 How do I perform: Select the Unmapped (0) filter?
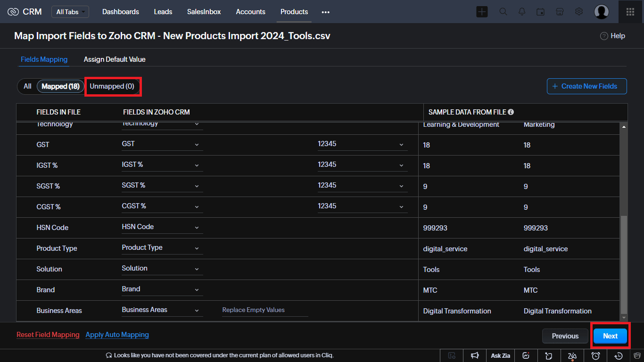tap(112, 86)
